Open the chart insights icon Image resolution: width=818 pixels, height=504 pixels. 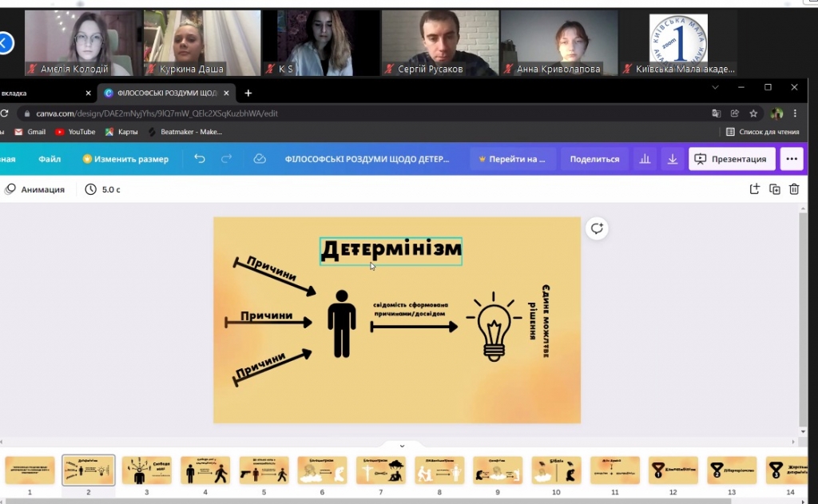645,159
